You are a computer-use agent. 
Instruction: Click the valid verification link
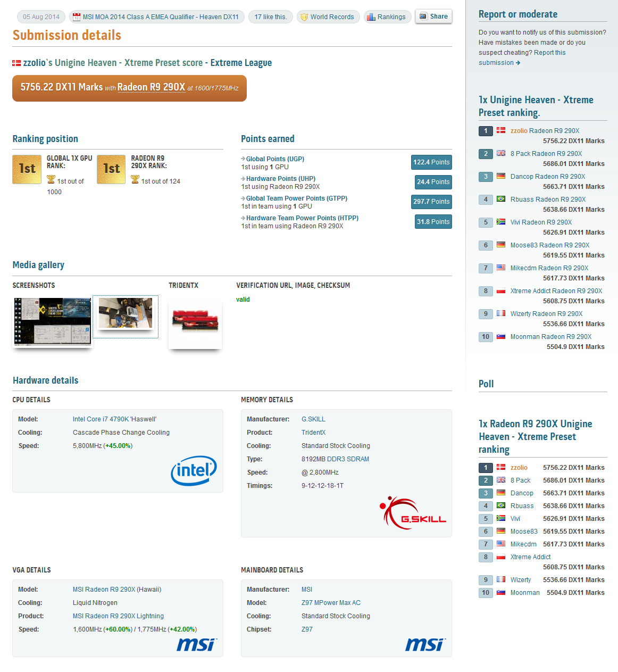(243, 300)
